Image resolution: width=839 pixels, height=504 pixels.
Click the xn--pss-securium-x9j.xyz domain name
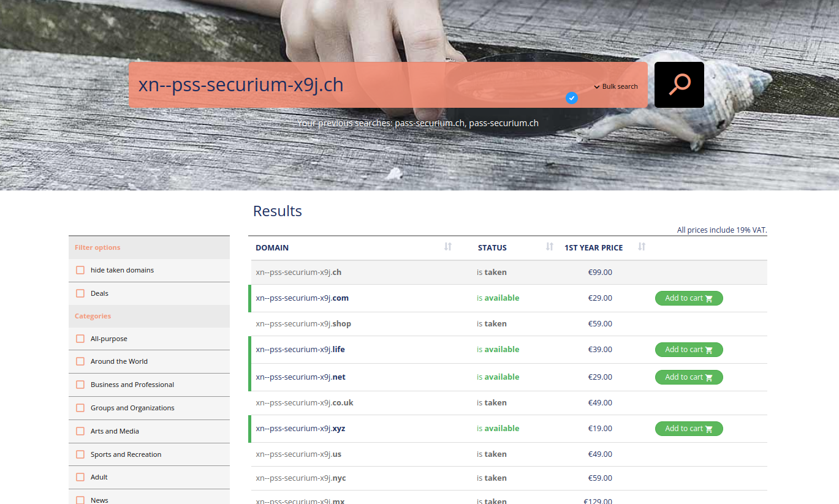click(x=300, y=429)
